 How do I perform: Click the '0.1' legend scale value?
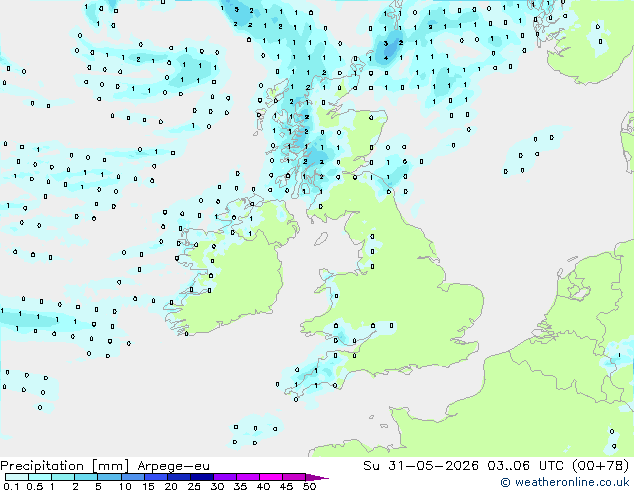click(11, 486)
